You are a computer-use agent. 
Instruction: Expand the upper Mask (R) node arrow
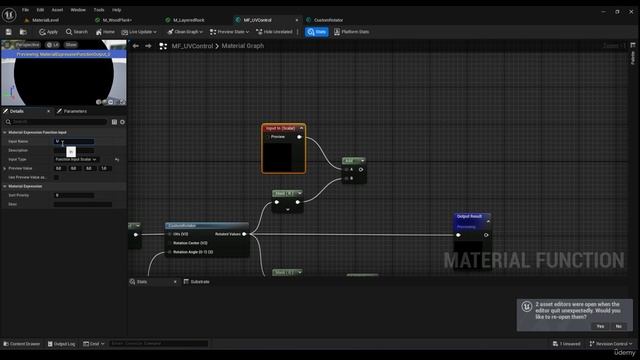click(300, 193)
